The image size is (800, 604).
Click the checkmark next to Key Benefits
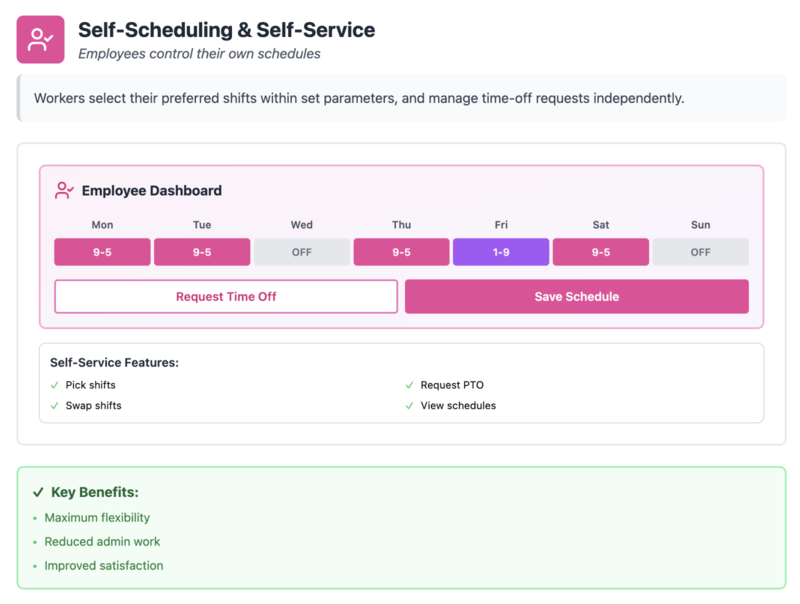(x=37, y=492)
